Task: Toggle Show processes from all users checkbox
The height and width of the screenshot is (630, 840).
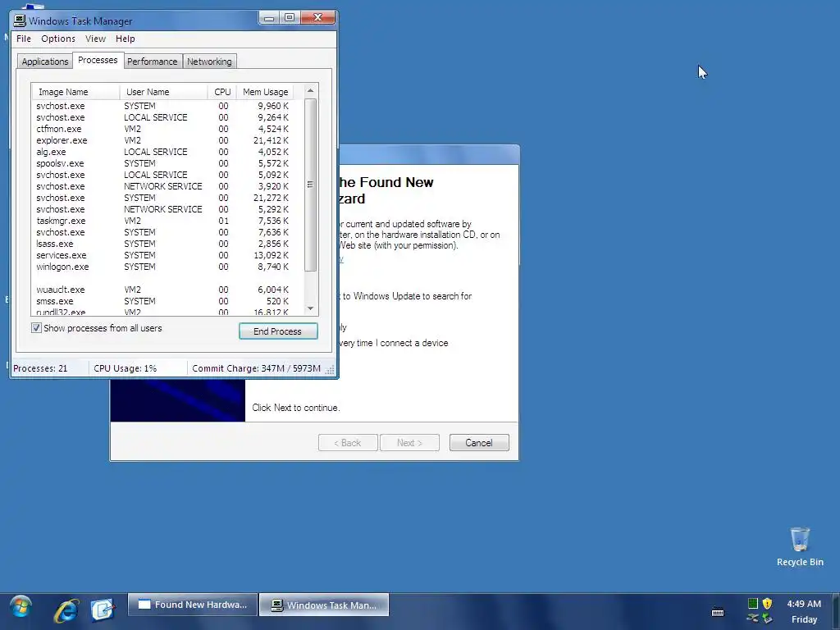Action: point(36,328)
